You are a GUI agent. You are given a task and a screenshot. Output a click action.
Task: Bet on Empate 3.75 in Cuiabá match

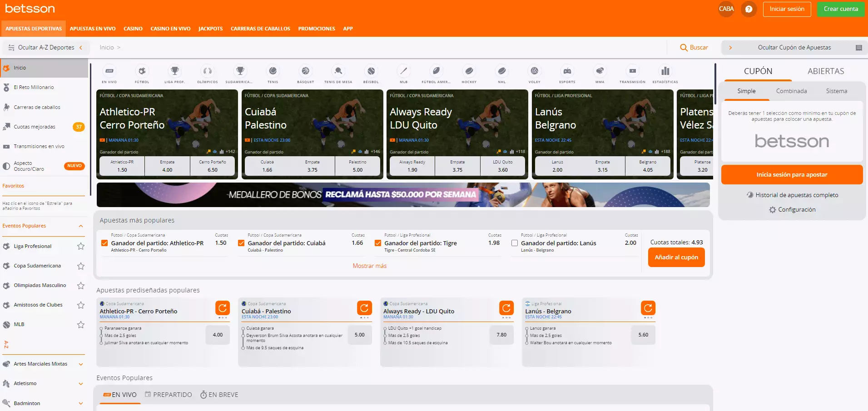click(x=312, y=166)
